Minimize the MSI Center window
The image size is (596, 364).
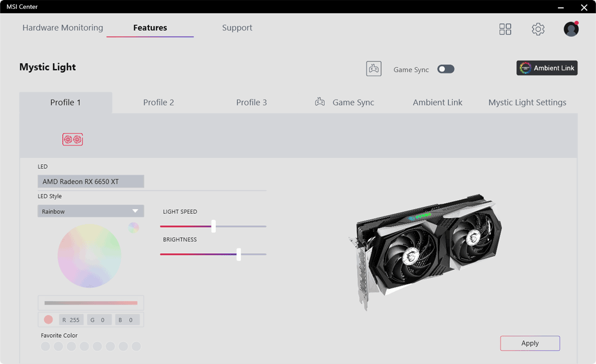[561, 7]
